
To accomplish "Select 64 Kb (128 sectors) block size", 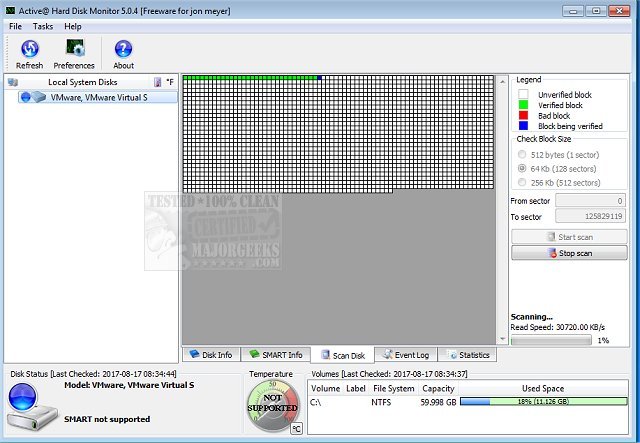I will [x=557, y=169].
